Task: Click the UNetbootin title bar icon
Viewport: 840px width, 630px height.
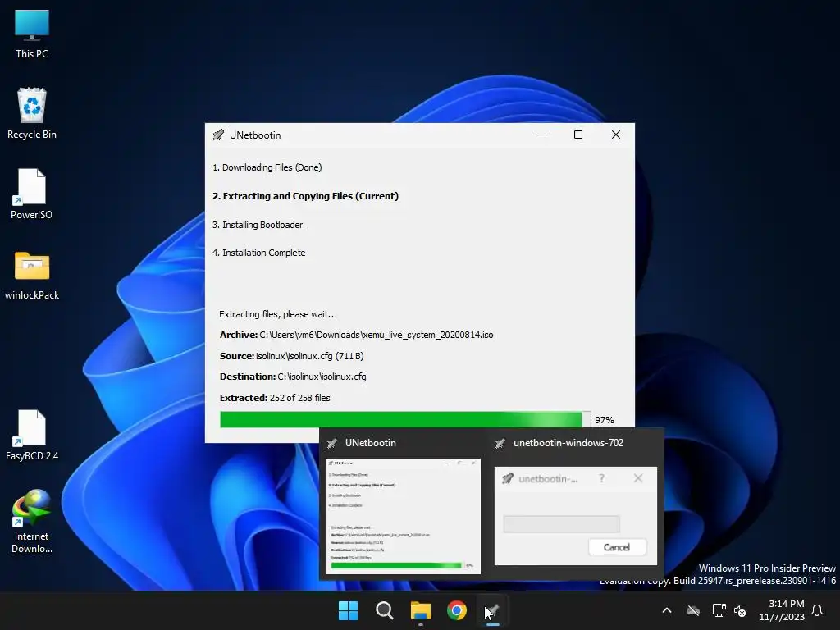Action: (218, 135)
